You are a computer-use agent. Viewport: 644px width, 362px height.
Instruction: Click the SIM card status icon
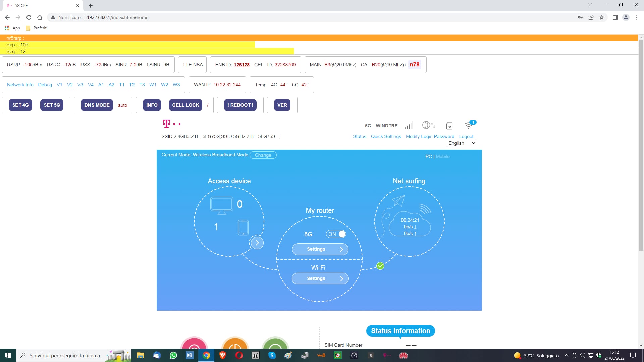(449, 126)
